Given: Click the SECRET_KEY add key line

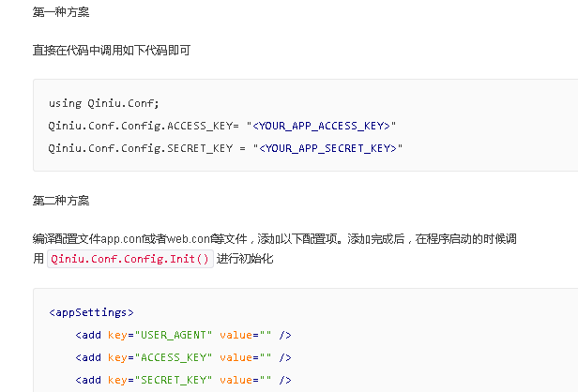Looking at the screenshot, I should coord(183,380).
